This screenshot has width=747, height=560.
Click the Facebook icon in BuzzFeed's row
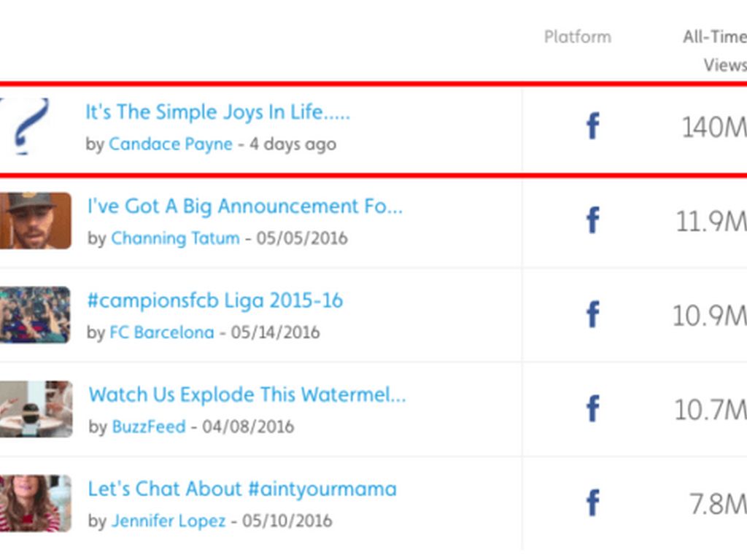point(593,408)
